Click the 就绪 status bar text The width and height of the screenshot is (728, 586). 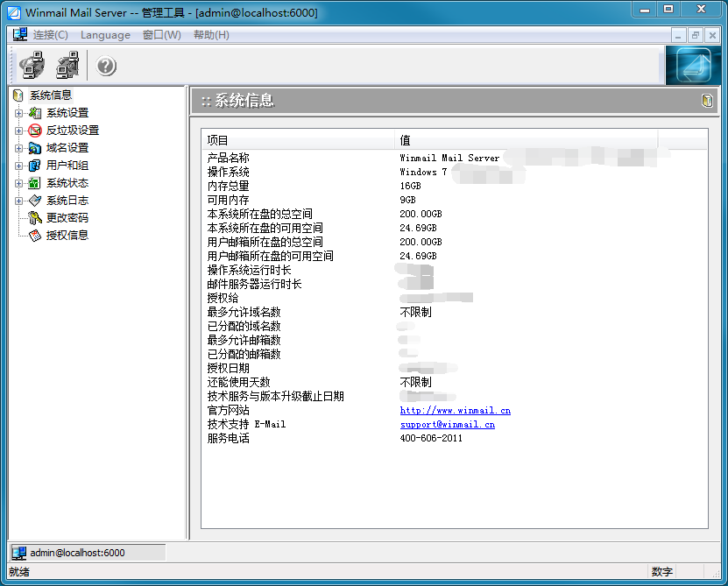pyautogui.click(x=19, y=572)
